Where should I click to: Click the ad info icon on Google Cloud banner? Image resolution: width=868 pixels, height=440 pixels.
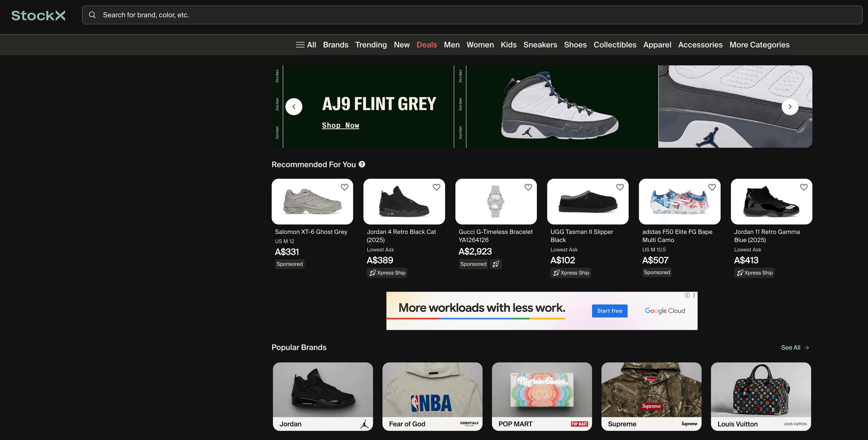click(x=687, y=295)
